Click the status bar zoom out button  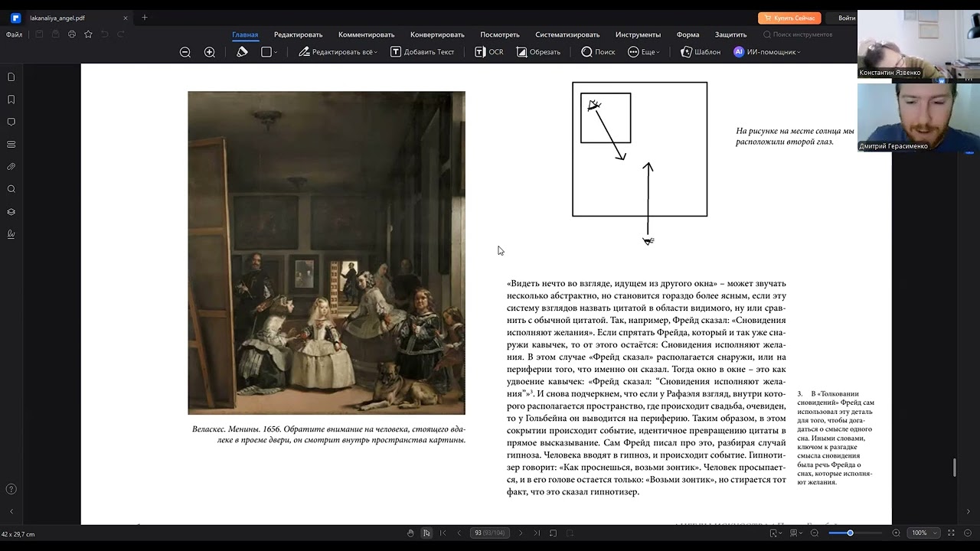(x=815, y=533)
